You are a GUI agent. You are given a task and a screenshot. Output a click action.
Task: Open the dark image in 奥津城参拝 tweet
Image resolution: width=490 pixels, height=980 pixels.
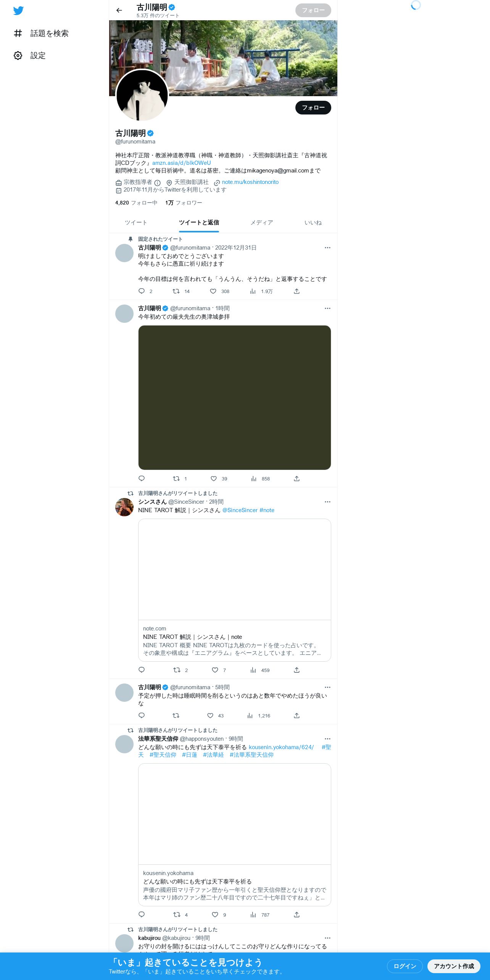[235, 398]
